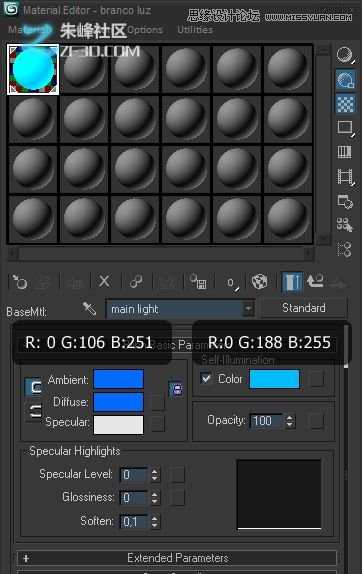Image resolution: width=362 pixels, height=574 pixels.
Task: Open Sample UV Tiling flyout
Action: pos(345,128)
